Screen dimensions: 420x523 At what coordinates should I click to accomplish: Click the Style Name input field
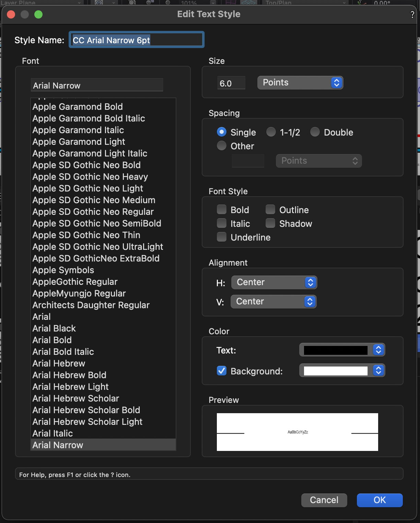[x=136, y=40]
